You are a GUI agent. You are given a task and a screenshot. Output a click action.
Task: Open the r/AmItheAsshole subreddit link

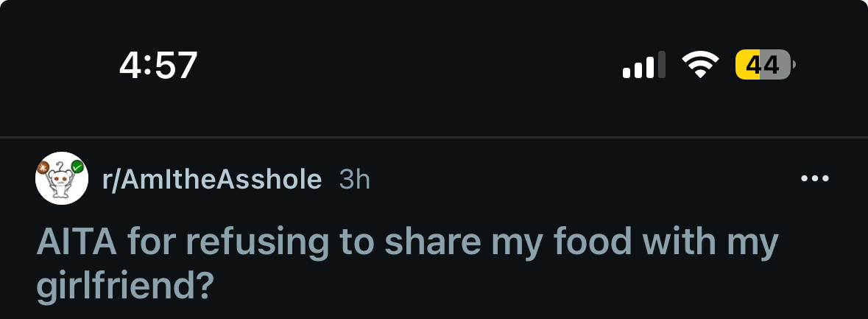[x=212, y=179]
